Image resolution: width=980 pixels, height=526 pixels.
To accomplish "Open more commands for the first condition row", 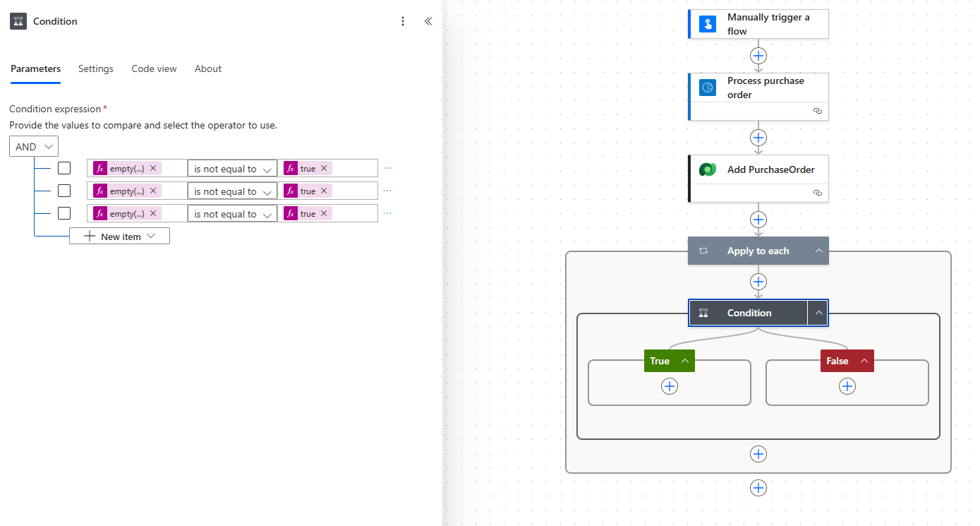I will [x=387, y=167].
